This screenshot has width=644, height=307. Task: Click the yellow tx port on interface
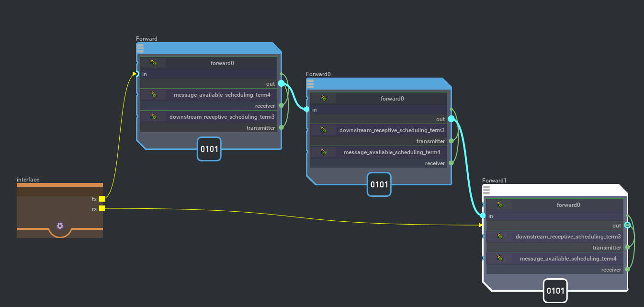pos(102,199)
